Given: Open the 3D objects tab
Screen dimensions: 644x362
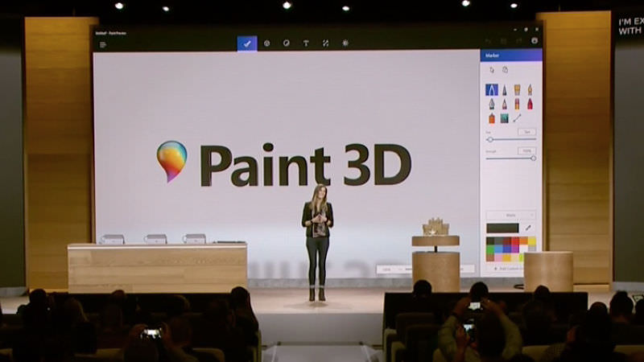Looking at the screenshot, I should 266,43.
